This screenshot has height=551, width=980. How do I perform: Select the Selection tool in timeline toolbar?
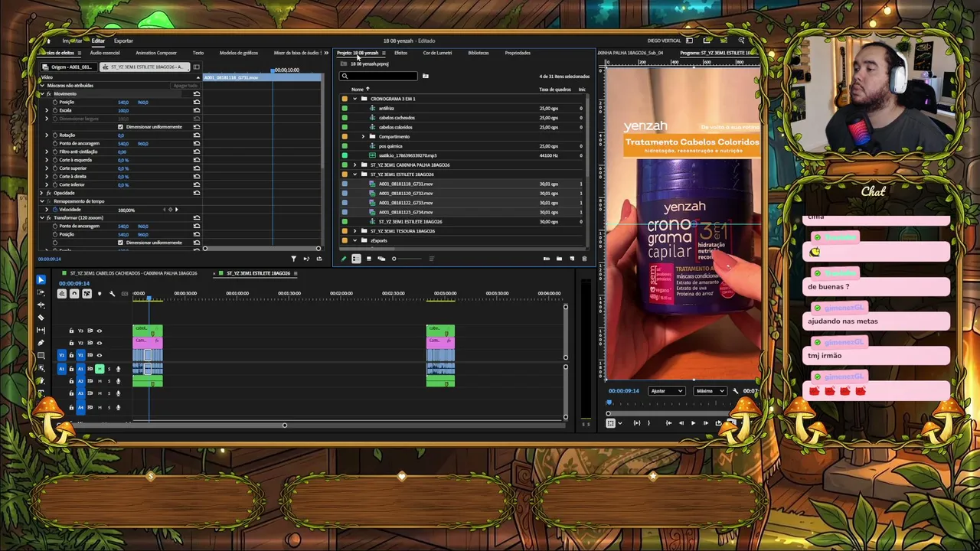pyautogui.click(x=41, y=280)
